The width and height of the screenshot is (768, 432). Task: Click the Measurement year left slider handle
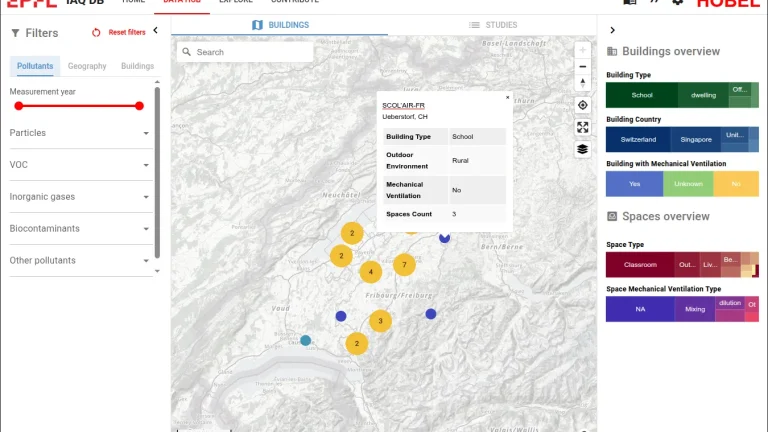(x=18, y=105)
